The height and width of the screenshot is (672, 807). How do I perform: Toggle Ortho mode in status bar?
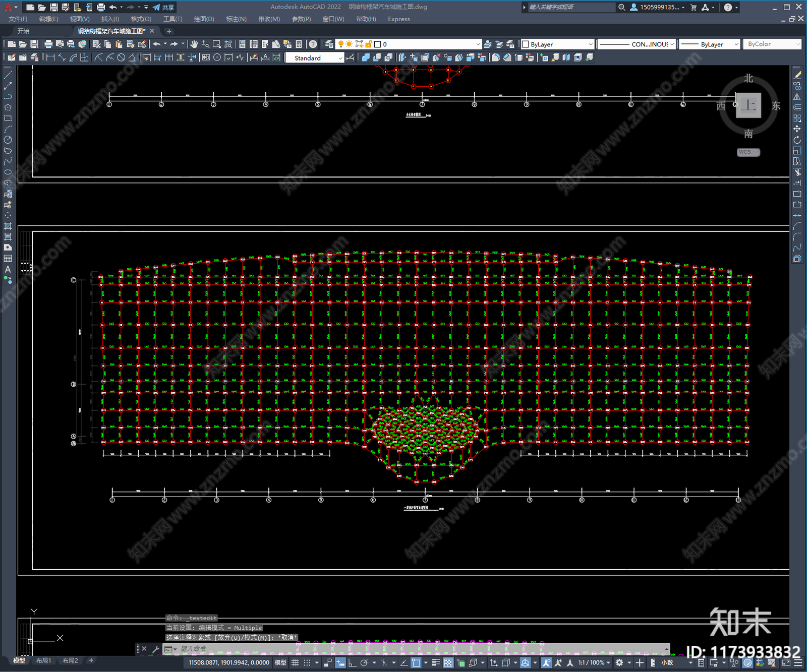(x=352, y=662)
